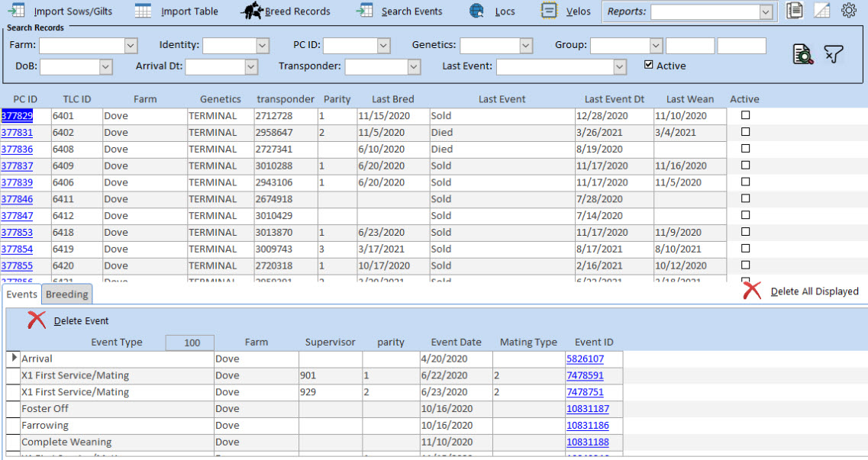Clear filters with the funnel icon
The image size is (868, 460).
tap(834, 54)
